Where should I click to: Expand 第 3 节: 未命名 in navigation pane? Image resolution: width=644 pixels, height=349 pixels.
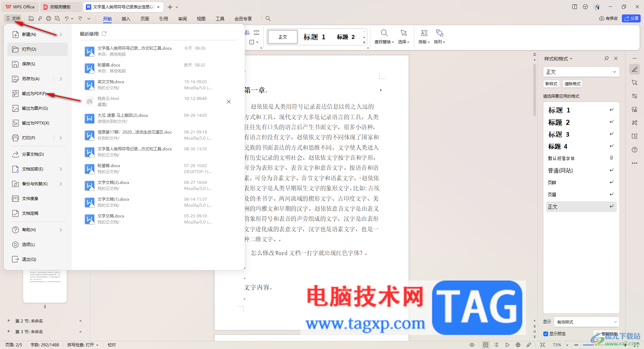(9, 332)
